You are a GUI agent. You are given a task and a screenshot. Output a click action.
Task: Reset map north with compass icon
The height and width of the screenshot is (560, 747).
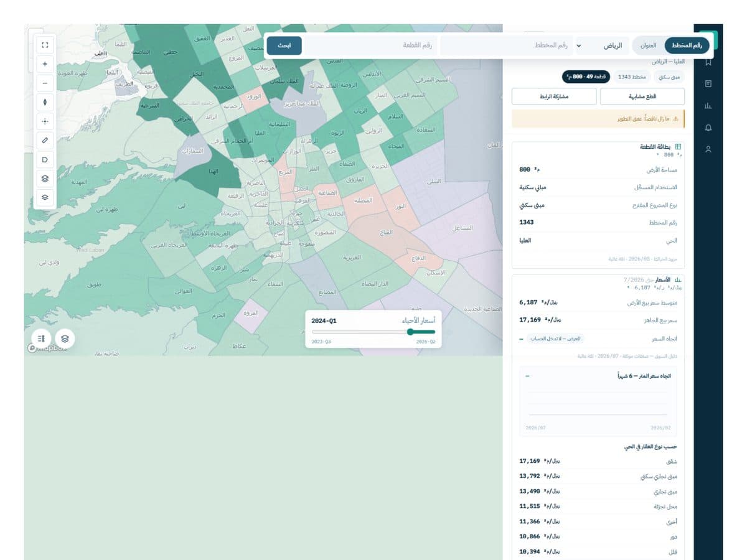(x=45, y=102)
